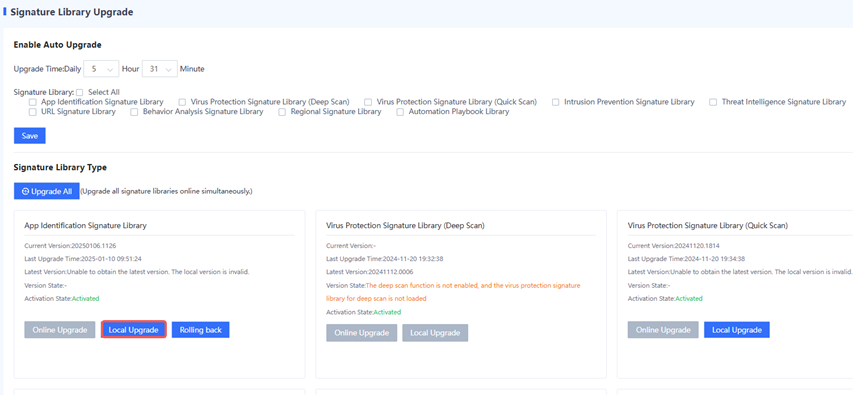The image size is (853, 395).
Task: Check Virus Protection Signature Library (Quick Scan)
Action: click(368, 102)
